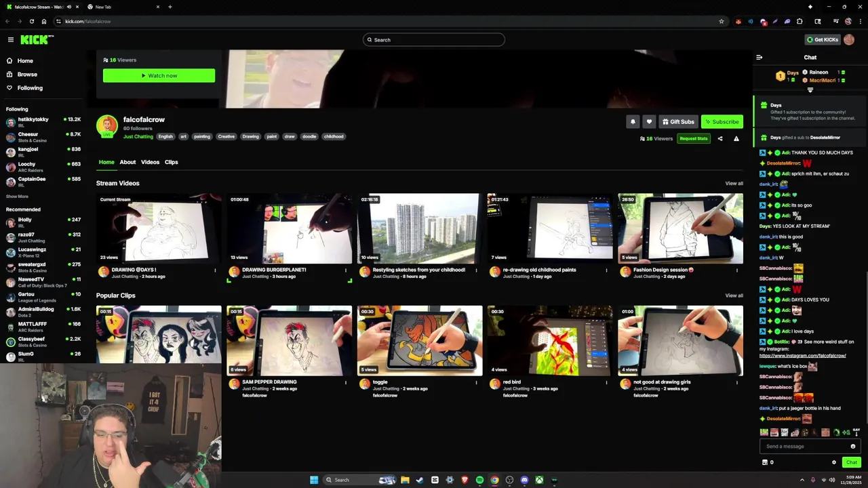Click the Gift Subs button
868x488 pixels.
678,121
